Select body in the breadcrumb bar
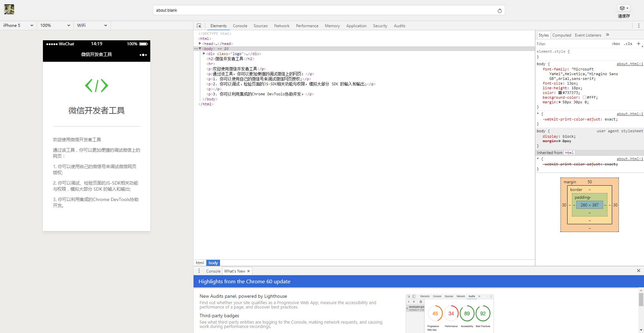The width and height of the screenshot is (644, 333). point(213,263)
